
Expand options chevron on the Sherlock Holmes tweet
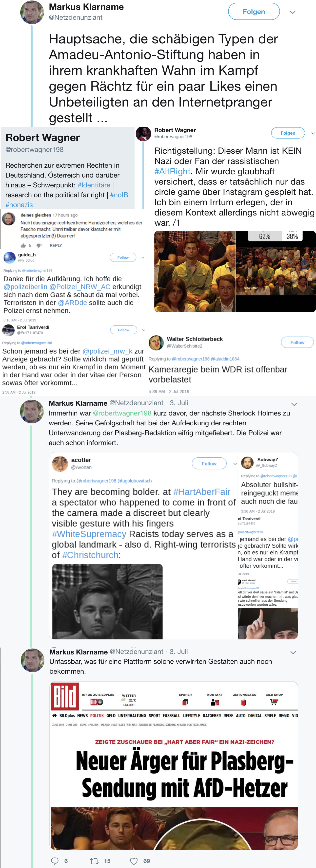[x=294, y=404]
